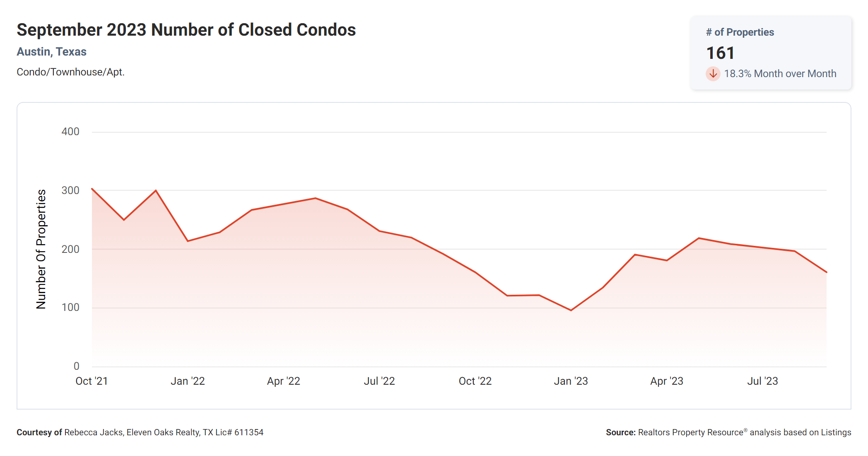Click the "Jul '23" x-axis label
868x456 pixels.
coord(762,381)
